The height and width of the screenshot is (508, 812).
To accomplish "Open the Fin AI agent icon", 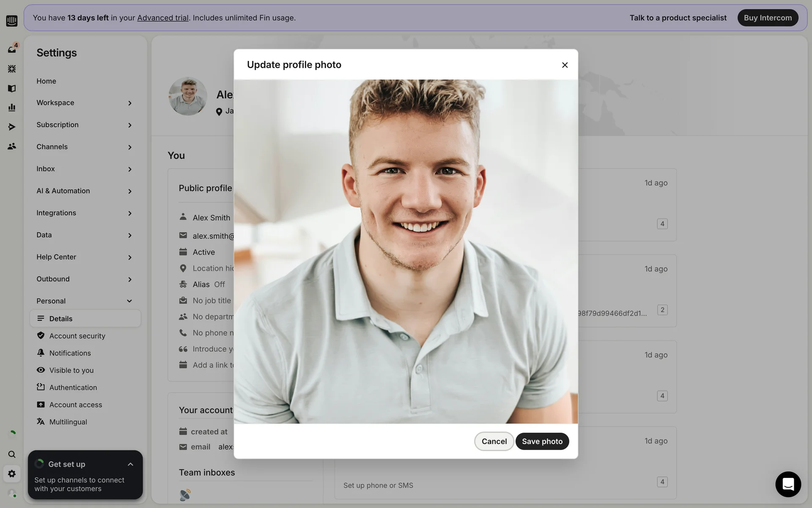I will click(x=12, y=69).
